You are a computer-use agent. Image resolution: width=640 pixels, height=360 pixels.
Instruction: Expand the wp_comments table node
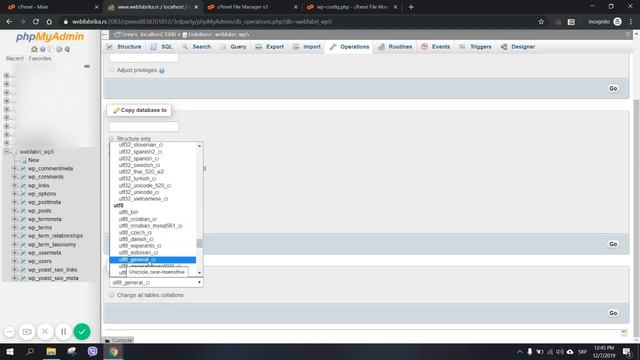(x=15, y=177)
